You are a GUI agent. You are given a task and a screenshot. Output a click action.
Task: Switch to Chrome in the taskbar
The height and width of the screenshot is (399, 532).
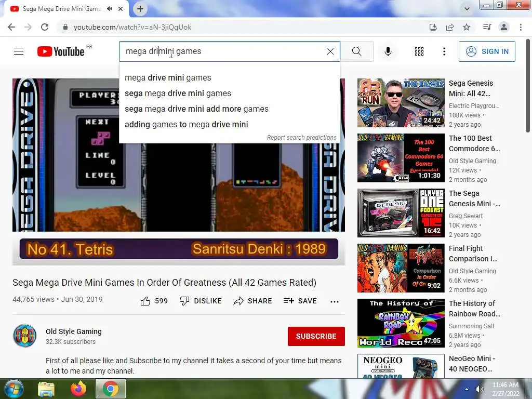point(111,389)
